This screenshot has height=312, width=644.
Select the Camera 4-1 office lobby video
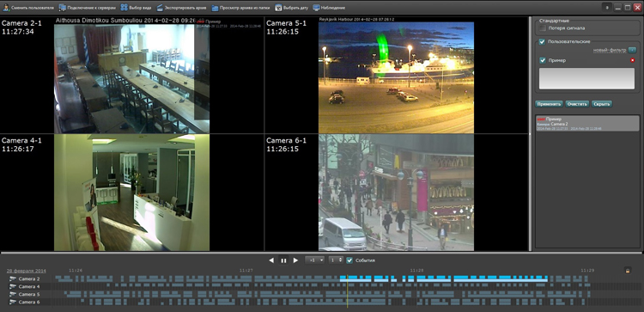click(132, 193)
